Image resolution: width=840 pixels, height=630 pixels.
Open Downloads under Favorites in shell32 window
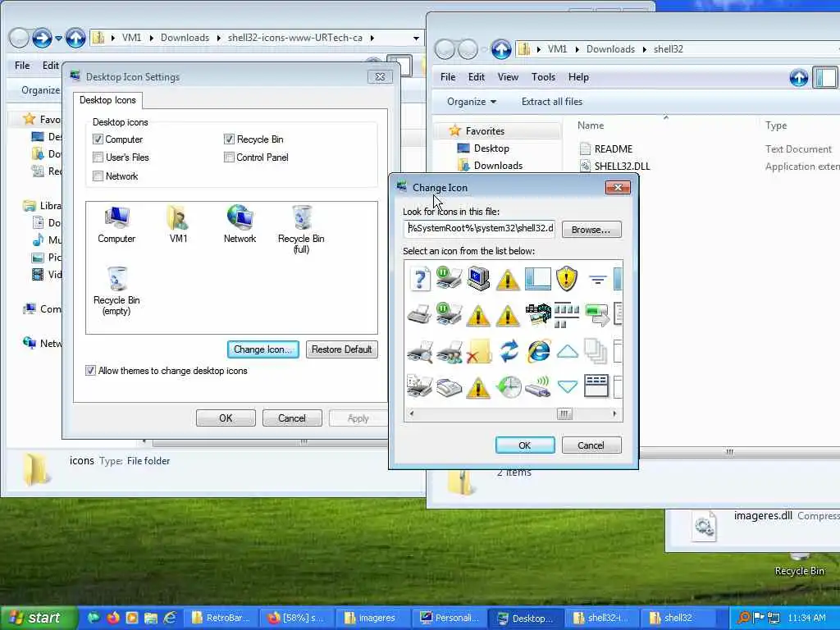(x=491, y=166)
